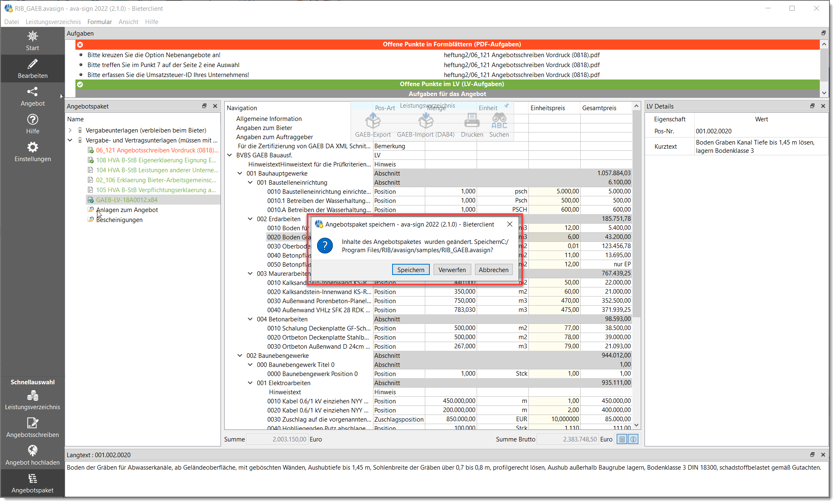Click the calculator icon next to Summe Brutto

coord(622,439)
